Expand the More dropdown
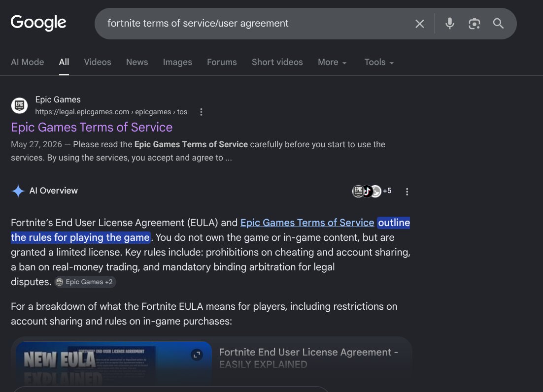The image size is (543, 392). (x=332, y=62)
